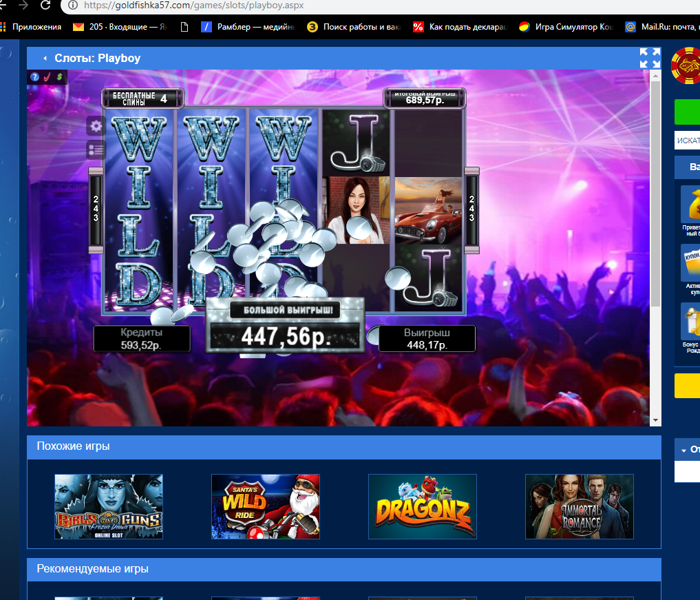
Task: Open Immortal Romance game thumbnail
Action: [579, 506]
